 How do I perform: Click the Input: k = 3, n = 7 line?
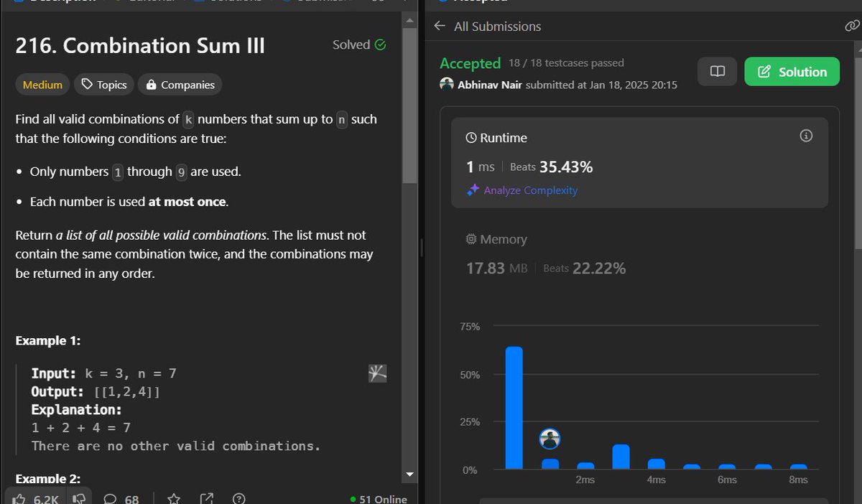tap(103, 373)
